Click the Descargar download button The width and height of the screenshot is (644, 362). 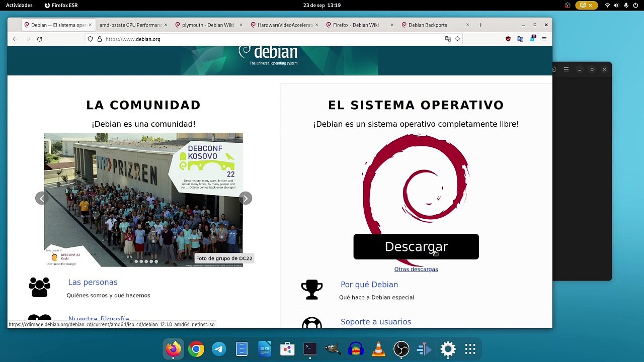click(x=416, y=247)
